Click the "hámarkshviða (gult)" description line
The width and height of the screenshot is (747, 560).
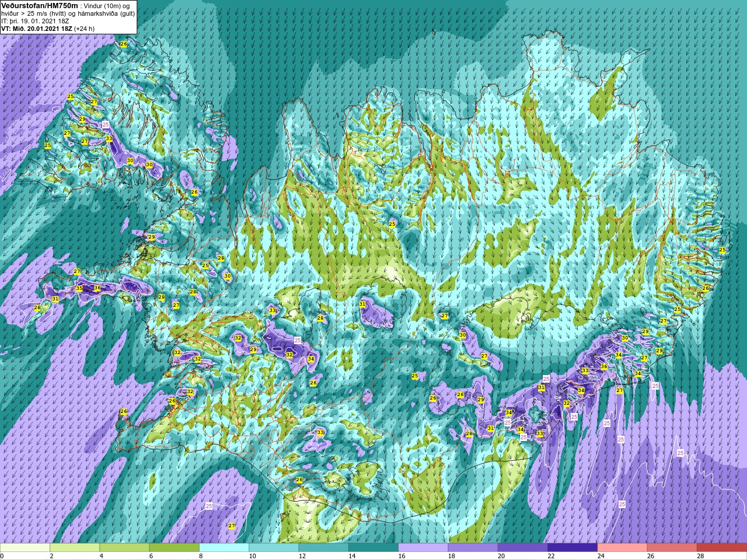[x=106, y=13]
